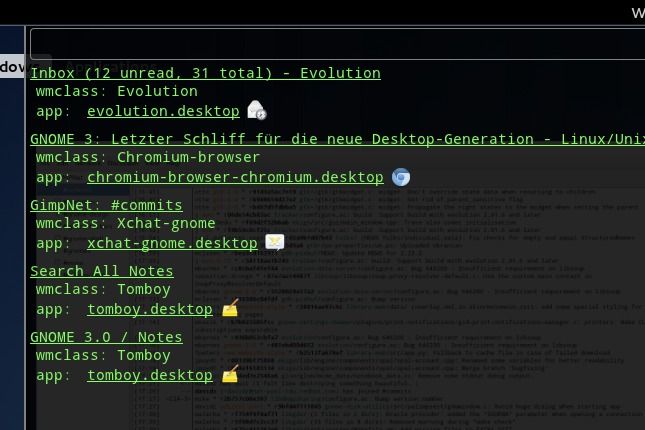This screenshot has width=645, height=430.
Task: Open the GNOME 3.0 / Notes window entry
Action: (x=106, y=337)
